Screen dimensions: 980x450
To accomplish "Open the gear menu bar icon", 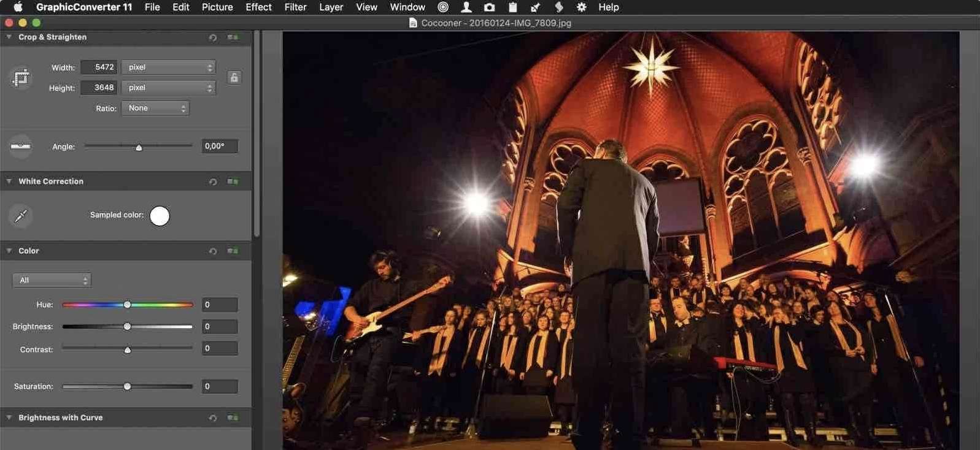I will 581,7.
